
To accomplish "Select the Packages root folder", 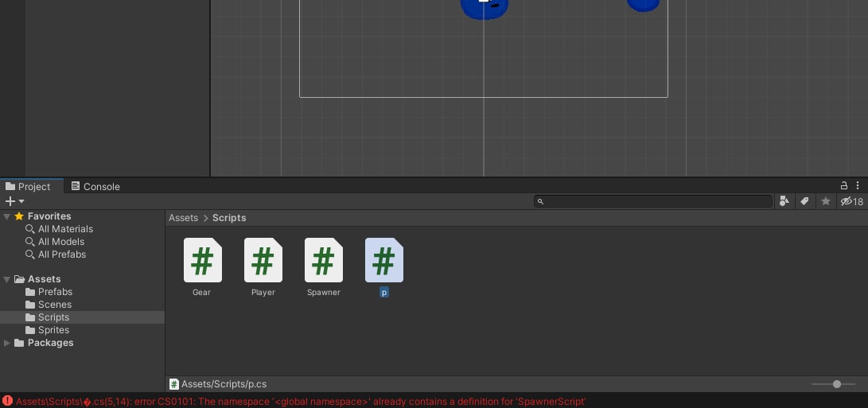I will [x=50, y=343].
